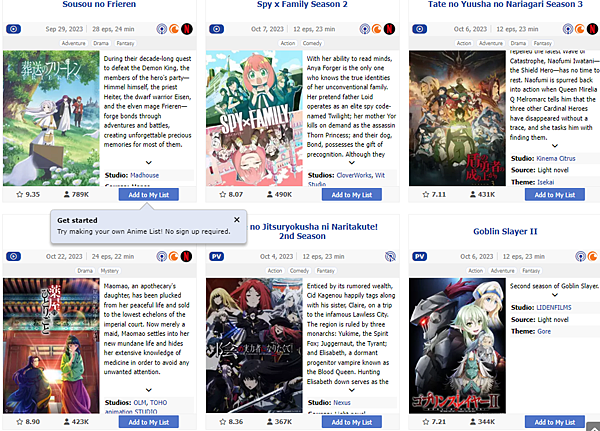Image resolution: width=600 pixels, height=431 pixels.
Task: Expand the Goblin Slayer II synopsis chevron
Action: (555, 295)
